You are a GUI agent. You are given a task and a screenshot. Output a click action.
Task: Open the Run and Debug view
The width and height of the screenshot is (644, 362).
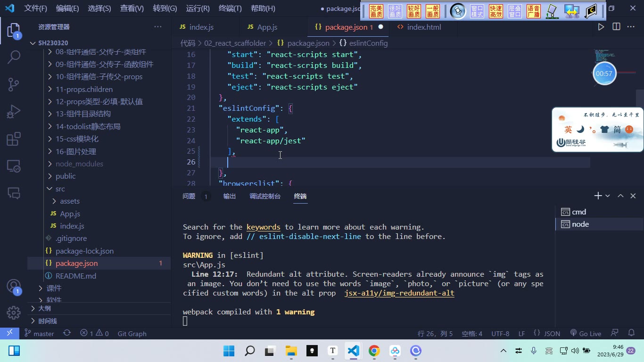point(14,112)
